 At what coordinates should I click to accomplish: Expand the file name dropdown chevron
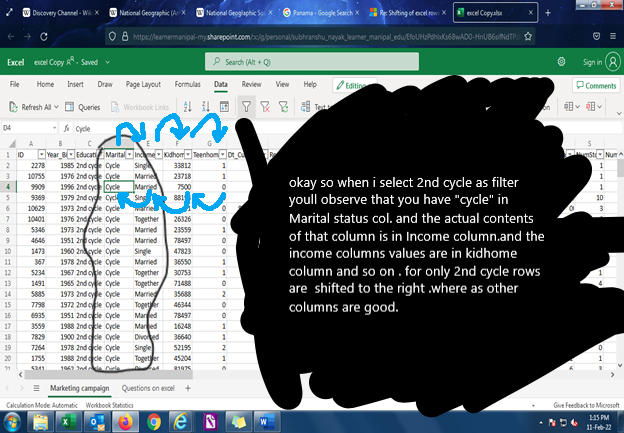[107, 62]
